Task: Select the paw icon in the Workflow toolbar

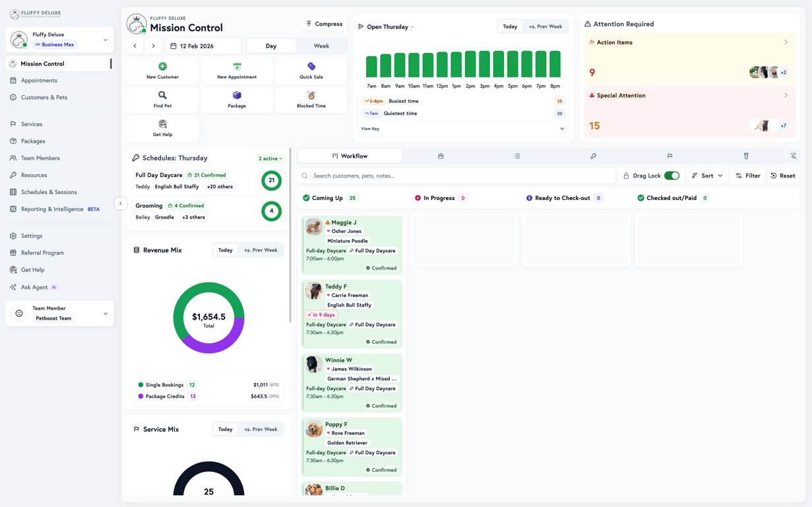Action: tap(441, 156)
